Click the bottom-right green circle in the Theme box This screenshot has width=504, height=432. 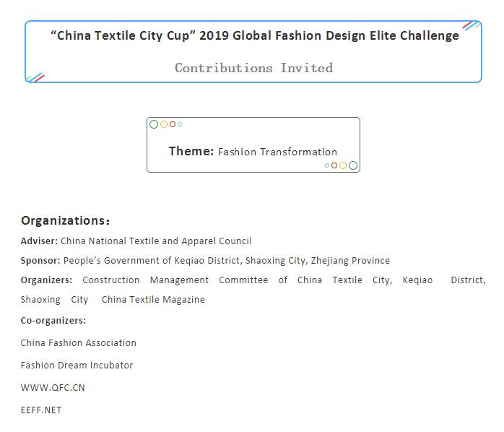(353, 165)
